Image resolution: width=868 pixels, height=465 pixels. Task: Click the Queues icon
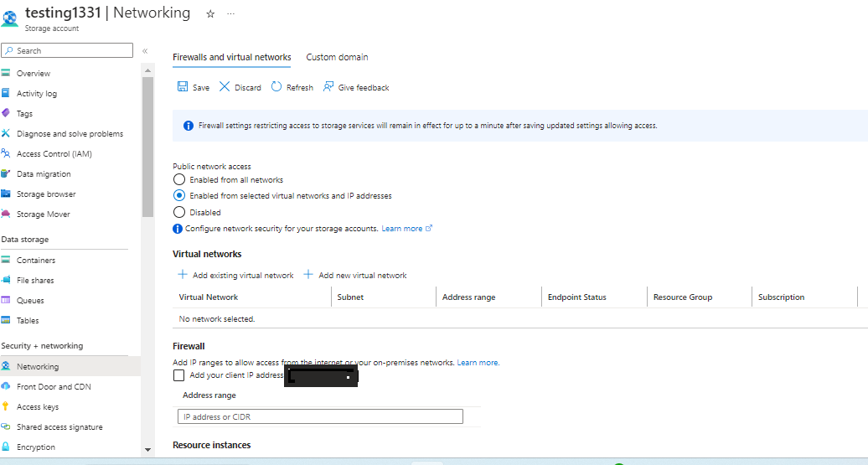[x=6, y=300]
